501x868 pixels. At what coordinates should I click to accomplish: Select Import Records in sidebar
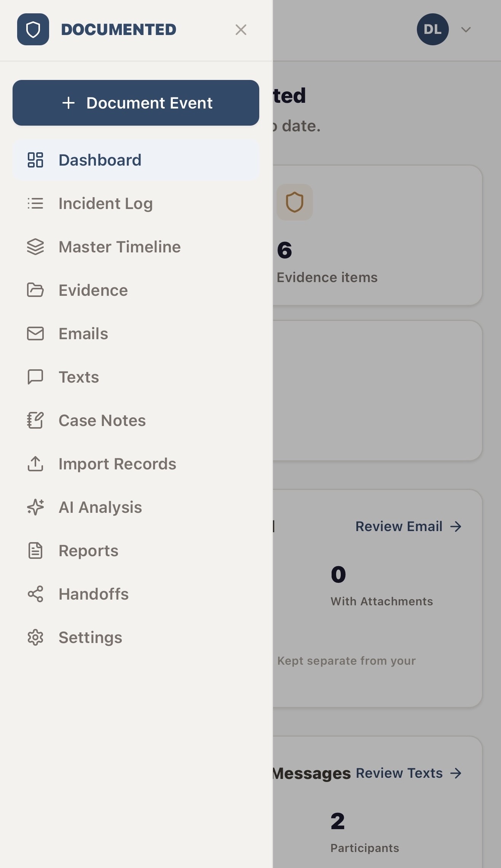click(136, 464)
